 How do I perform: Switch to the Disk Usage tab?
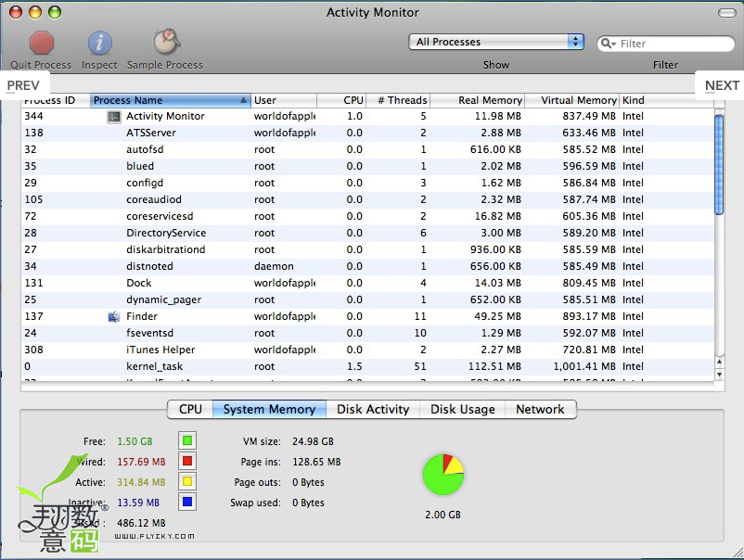click(x=463, y=409)
